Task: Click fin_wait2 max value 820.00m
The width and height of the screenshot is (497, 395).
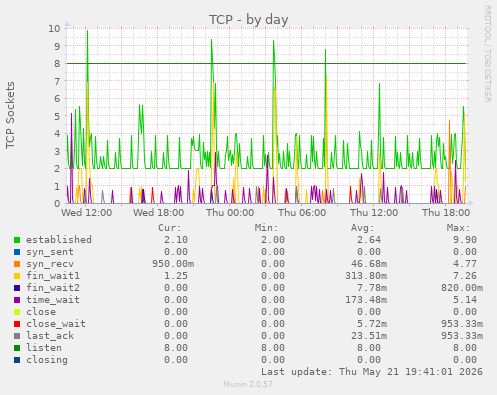Action: [x=462, y=288]
